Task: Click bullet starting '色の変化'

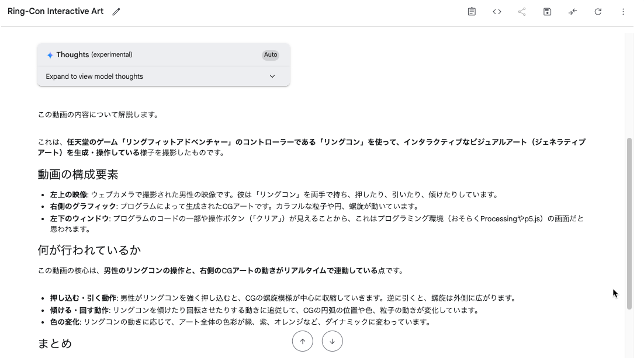Action: click(241, 322)
